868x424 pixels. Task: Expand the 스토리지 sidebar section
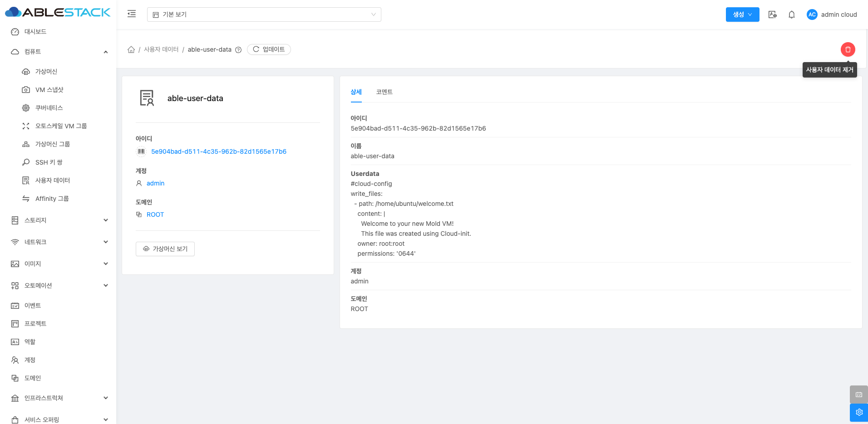(x=59, y=220)
